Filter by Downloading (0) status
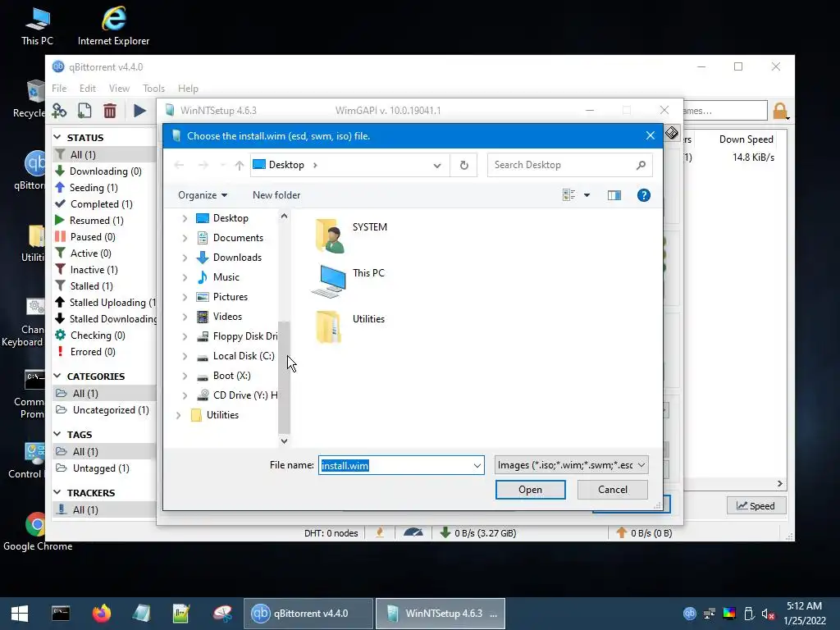 (105, 171)
